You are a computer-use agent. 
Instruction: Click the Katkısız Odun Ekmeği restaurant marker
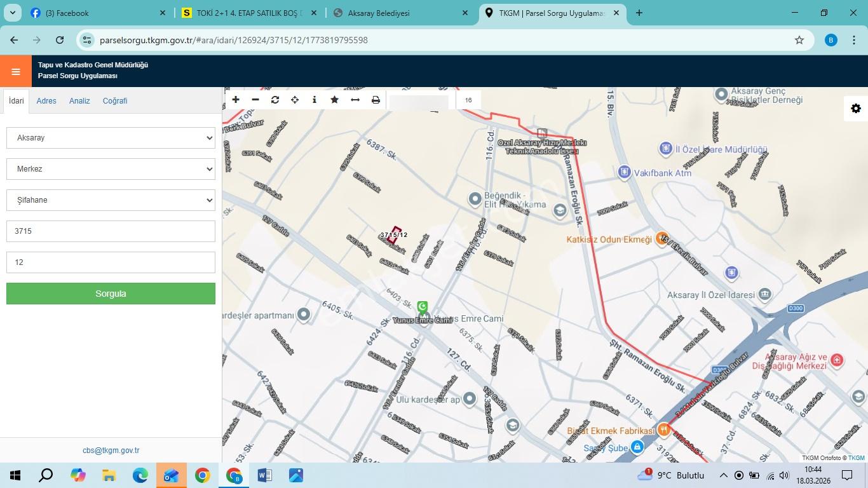662,239
